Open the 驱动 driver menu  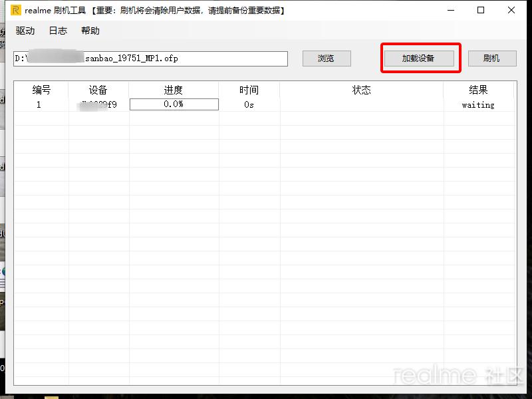(x=25, y=31)
